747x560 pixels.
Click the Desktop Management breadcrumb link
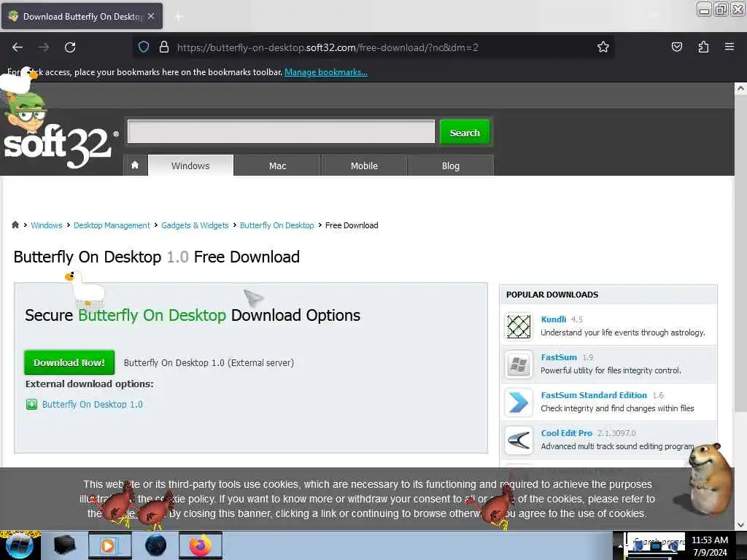(x=112, y=225)
